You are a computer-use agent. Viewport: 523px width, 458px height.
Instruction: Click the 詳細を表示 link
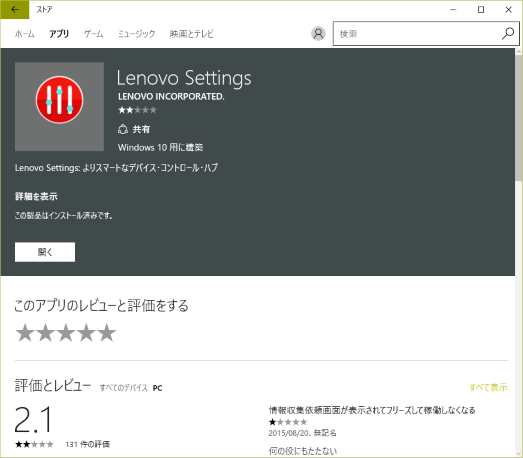[36, 196]
